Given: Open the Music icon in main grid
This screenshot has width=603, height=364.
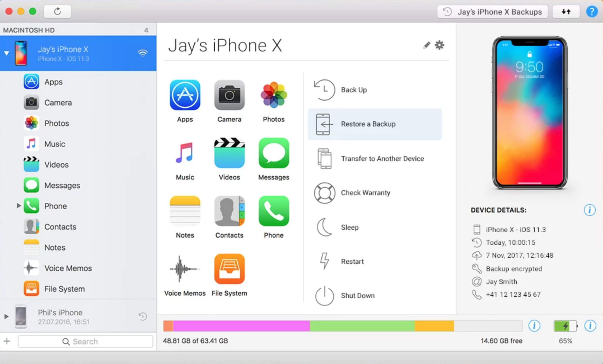Looking at the screenshot, I should click(x=185, y=153).
